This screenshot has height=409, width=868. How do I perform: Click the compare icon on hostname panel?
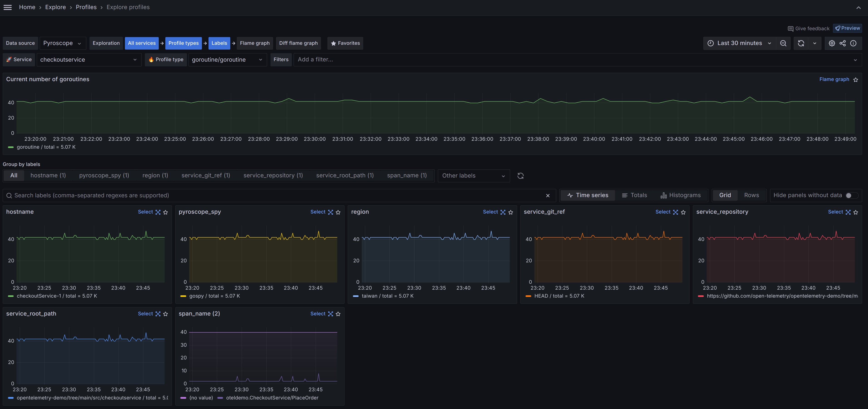pos(158,212)
